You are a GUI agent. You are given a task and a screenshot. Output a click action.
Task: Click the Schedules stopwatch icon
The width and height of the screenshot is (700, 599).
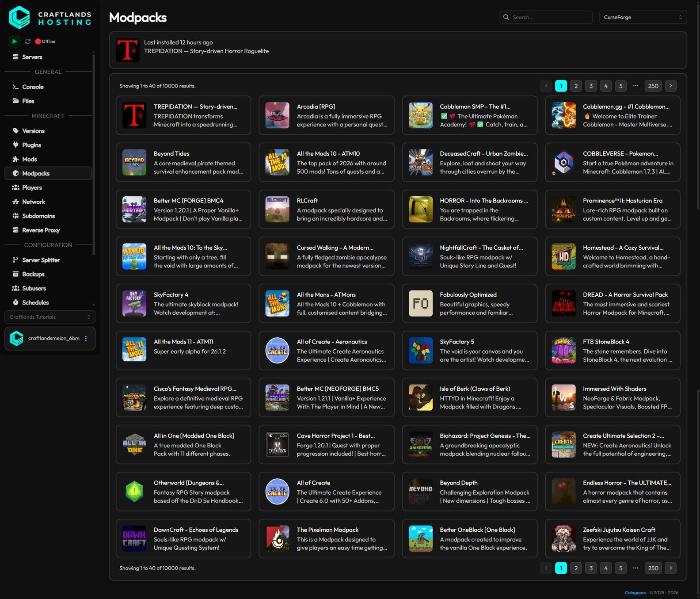(x=15, y=303)
